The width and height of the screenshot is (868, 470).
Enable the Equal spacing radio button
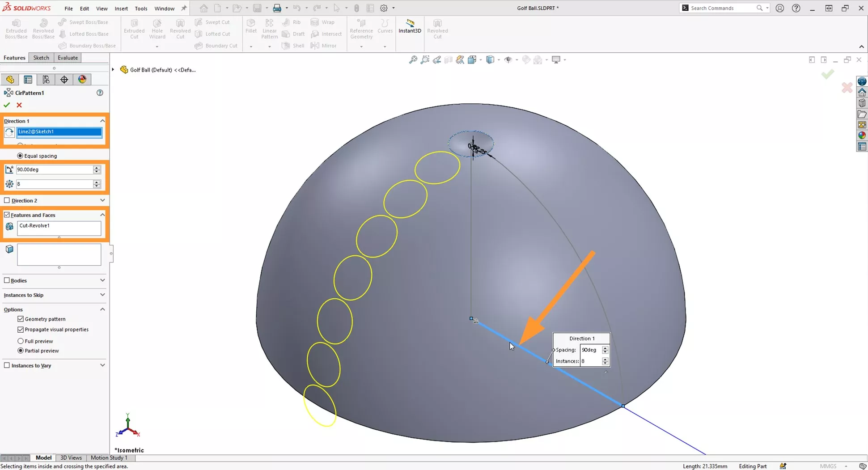point(20,155)
